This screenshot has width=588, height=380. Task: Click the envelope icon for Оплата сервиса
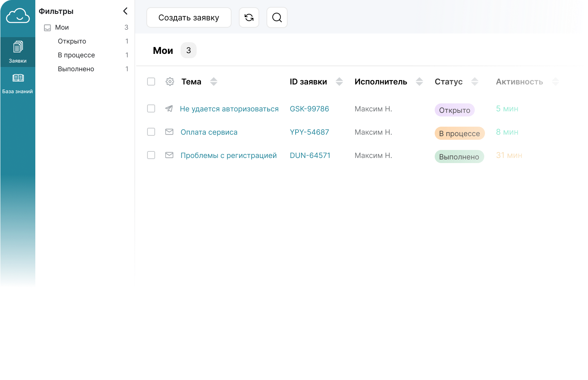pyautogui.click(x=169, y=132)
